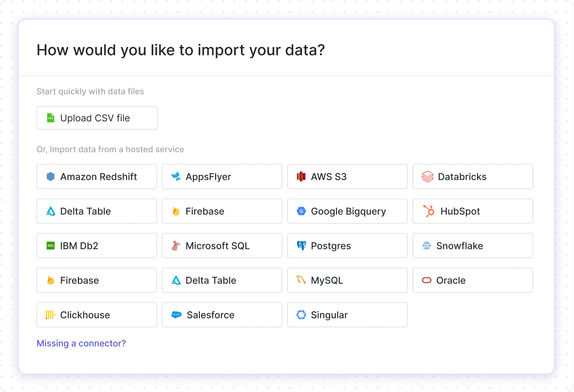
Task: Click the green IBM Db2 icon
Action: coord(50,246)
